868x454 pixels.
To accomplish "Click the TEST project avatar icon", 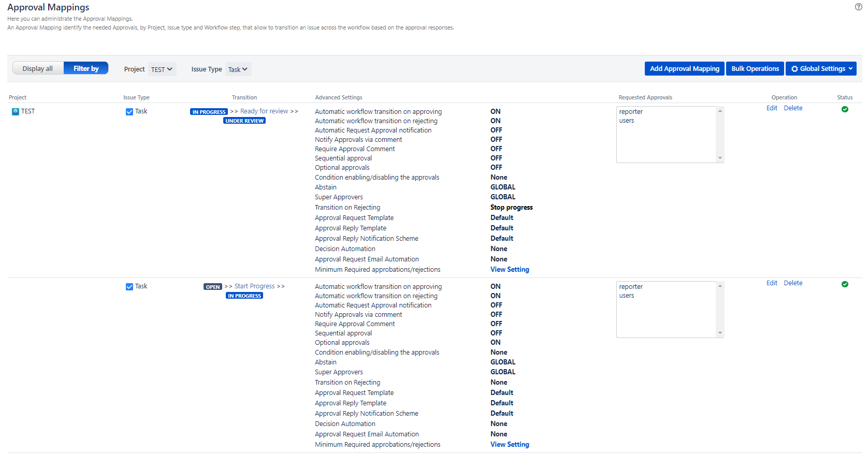I will pos(16,111).
